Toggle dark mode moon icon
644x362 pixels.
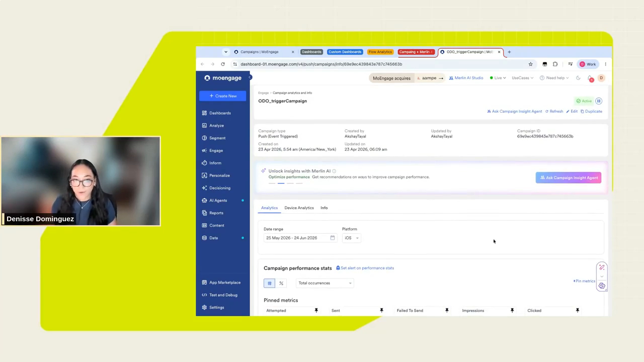pyautogui.click(x=578, y=78)
